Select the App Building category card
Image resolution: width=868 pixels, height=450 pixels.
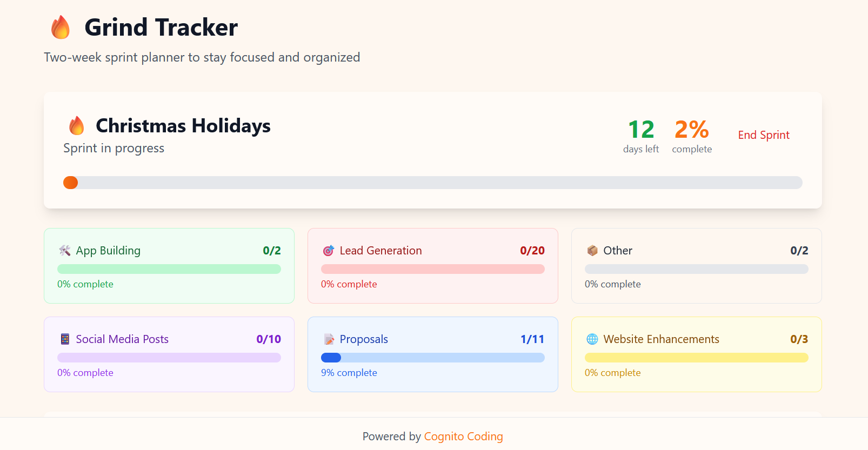(169, 266)
